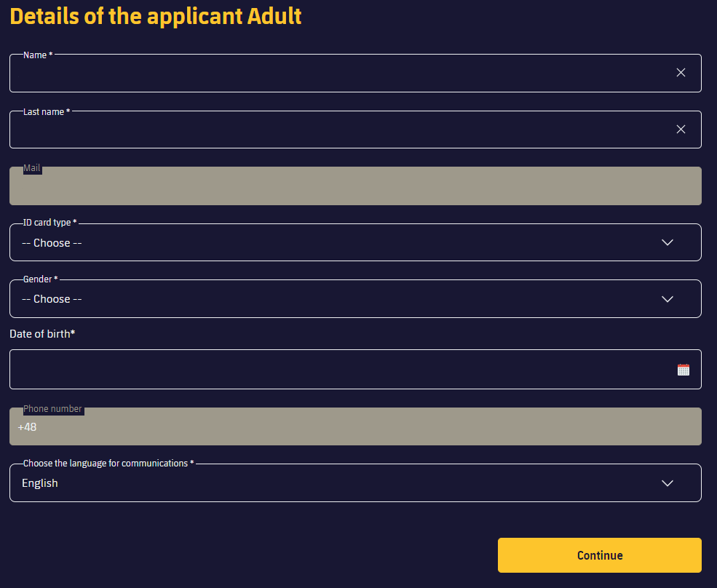Viewport: 717px width, 588px height.
Task: Click inside the Date of birth field
Action: tap(355, 370)
